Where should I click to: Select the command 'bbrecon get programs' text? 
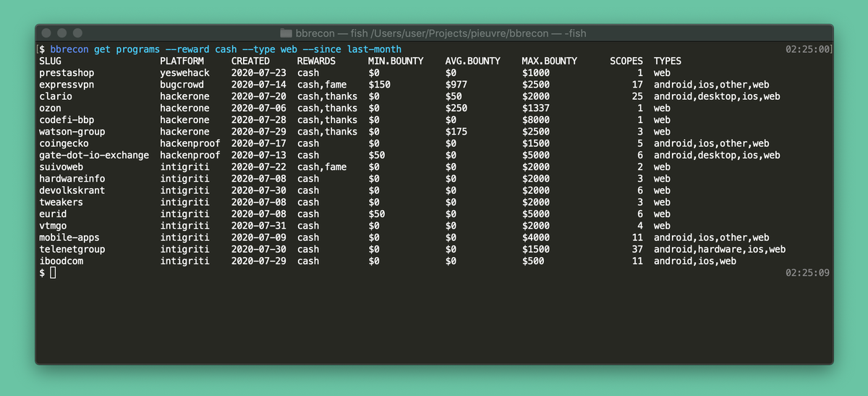tap(105, 49)
